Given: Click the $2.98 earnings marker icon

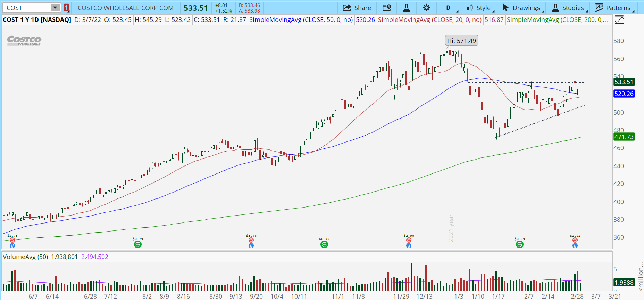Looking at the screenshot, I should pyautogui.click(x=409, y=240).
